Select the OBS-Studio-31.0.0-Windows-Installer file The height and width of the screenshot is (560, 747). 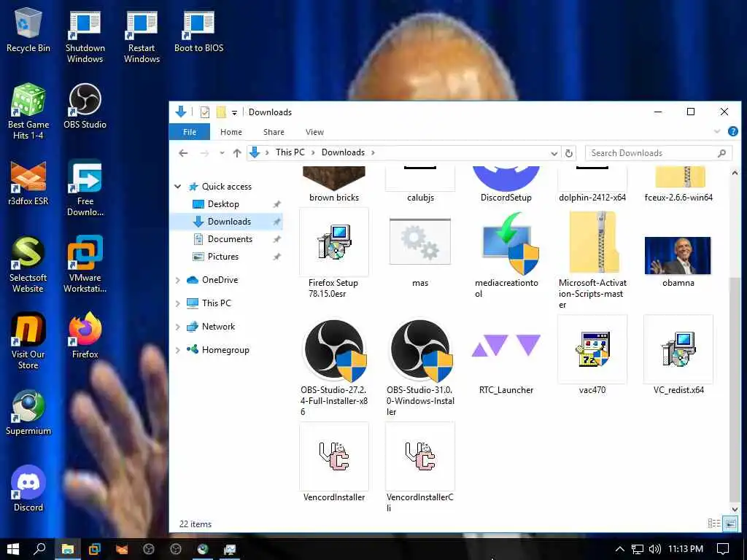coord(419,366)
